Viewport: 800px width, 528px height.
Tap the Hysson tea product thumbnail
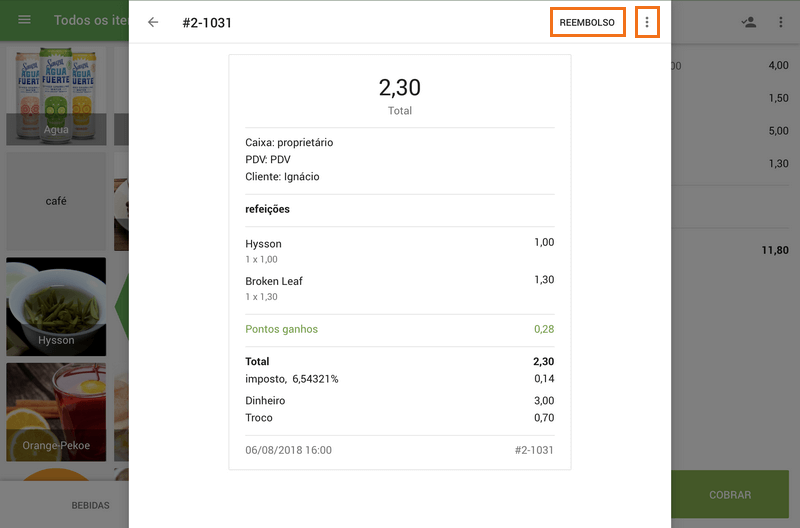click(56, 307)
